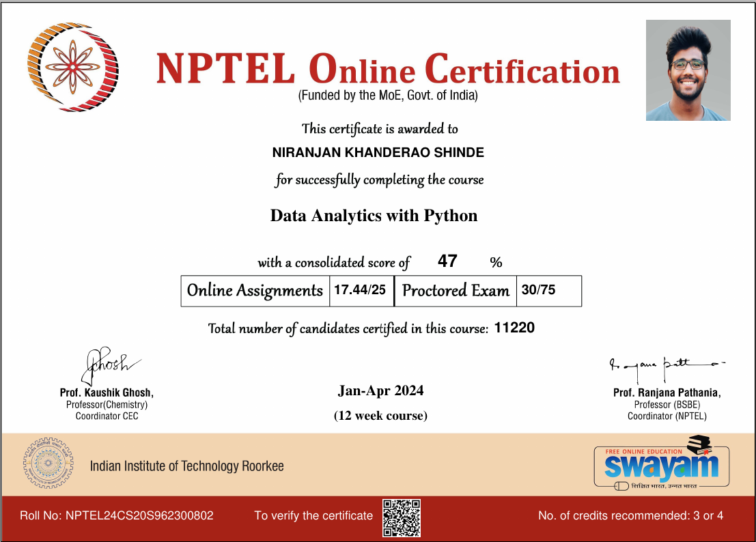The width and height of the screenshot is (756, 542).
Task: Click the roll number "NPTEL24CS20S962300802"
Action: click(x=139, y=516)
